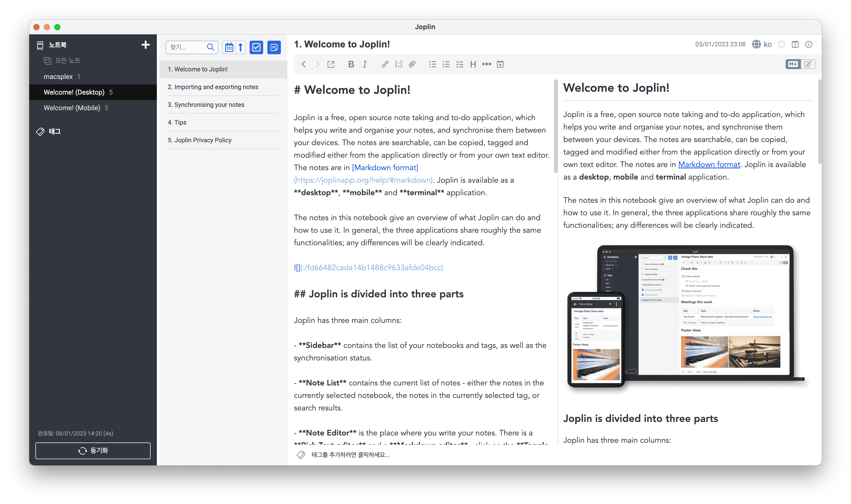This screenshot has height=504, width=851.
Task: Toggle editor layout with split-pane icon
Action: coord(795,45)
